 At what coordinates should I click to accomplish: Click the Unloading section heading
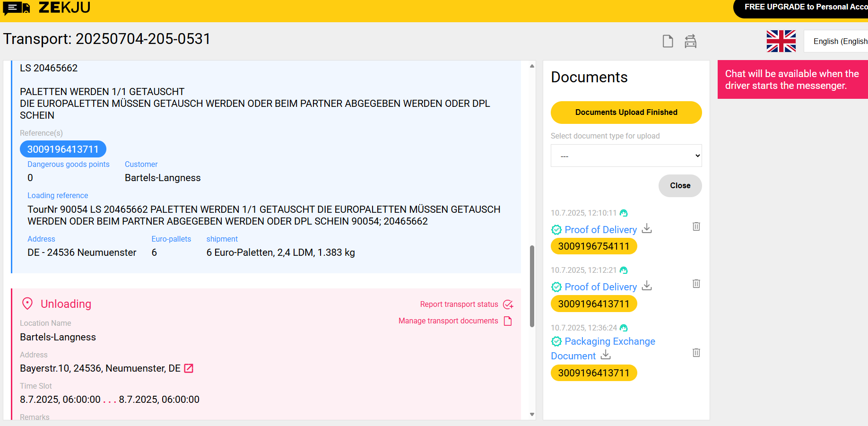66,304
